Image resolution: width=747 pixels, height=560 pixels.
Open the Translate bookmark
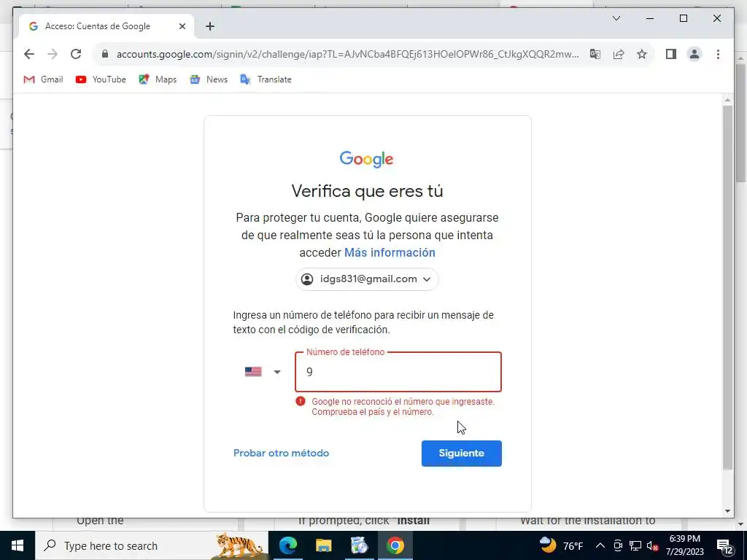pyautogui.click(x=266, y=79)
